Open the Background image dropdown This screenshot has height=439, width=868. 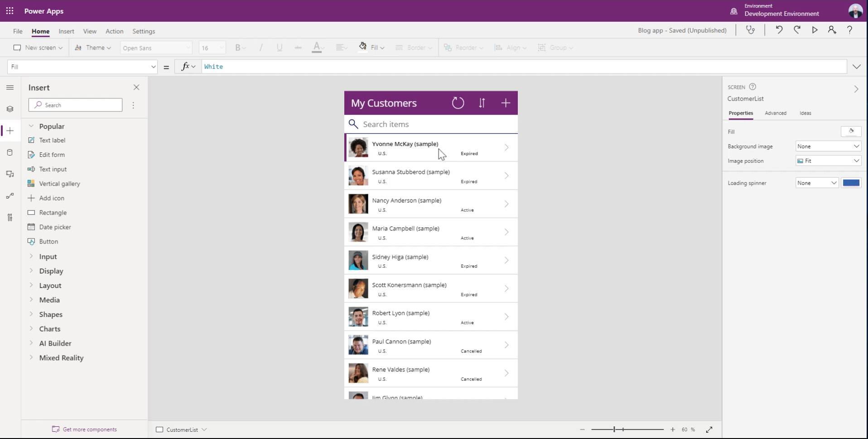(x=828, y=146)
